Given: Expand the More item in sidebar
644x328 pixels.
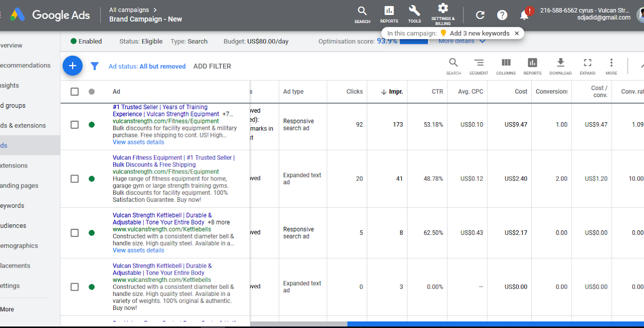Looking at the screenshot, I should (7, 309).
